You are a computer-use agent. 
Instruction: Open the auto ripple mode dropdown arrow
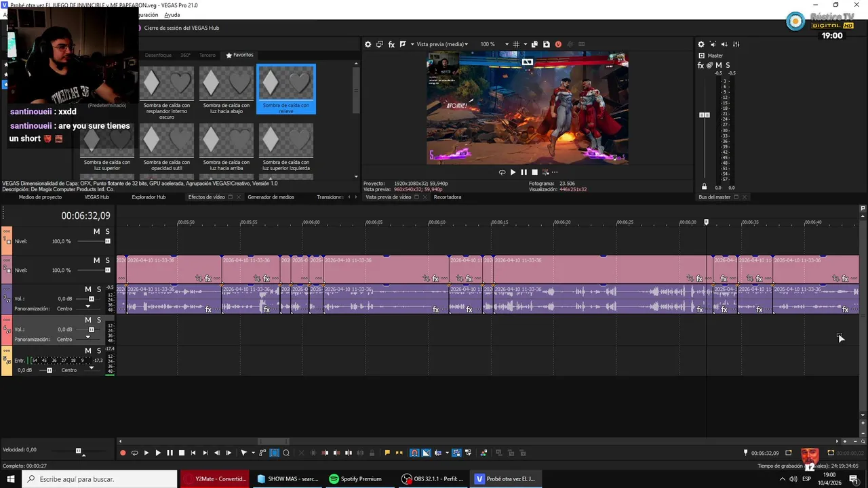[447, 453]
